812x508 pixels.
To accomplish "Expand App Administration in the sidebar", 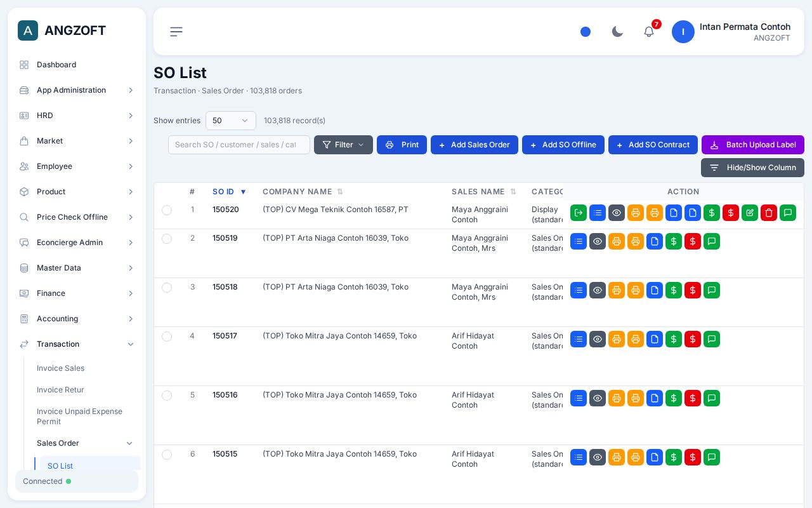I will tap(77, 90).
